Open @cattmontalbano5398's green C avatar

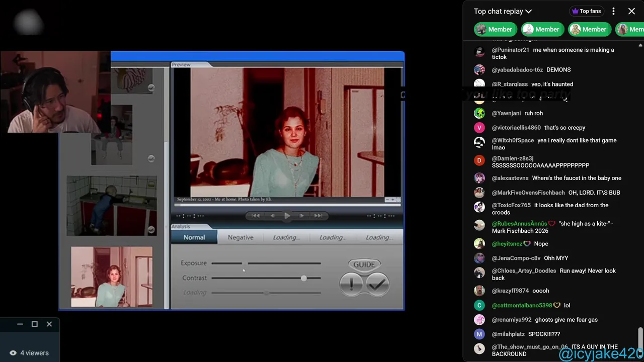click(479, 305)
